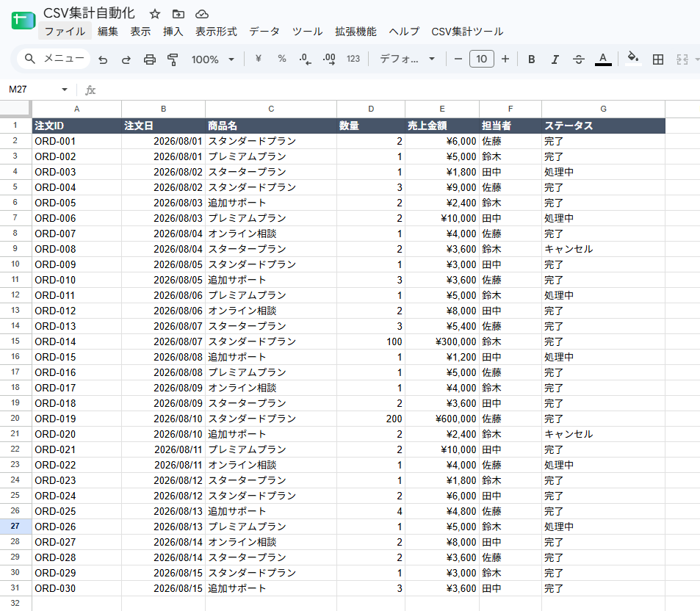Toggle strikethrough formatting

(x=579, y=59)
